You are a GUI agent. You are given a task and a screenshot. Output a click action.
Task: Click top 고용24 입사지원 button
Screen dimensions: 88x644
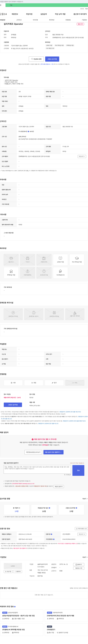pyautogui.click(x=52, y=59)
